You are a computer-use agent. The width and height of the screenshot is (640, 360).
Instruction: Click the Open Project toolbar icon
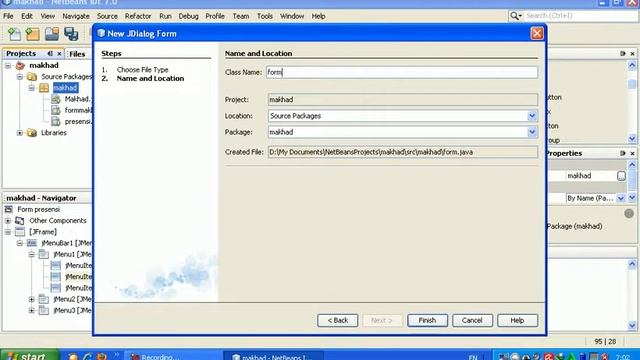[52, 34]
